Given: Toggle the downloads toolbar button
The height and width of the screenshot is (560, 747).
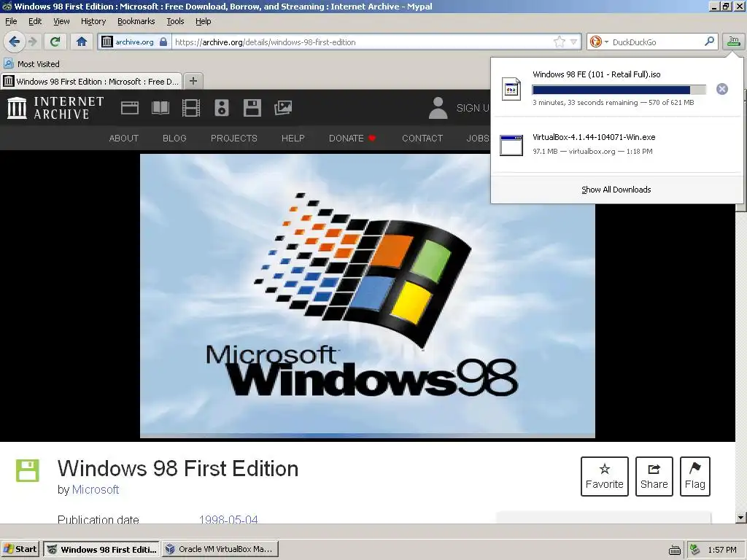Looking at the screenshot, I should [733, 42].
